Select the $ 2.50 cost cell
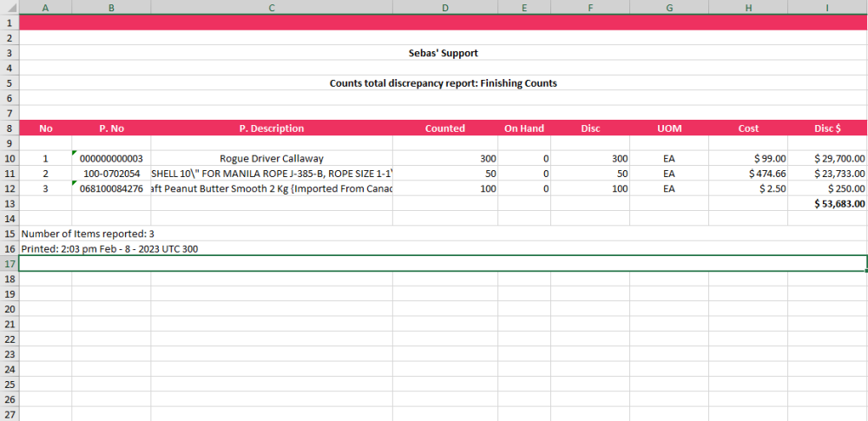This screenshot has width=868, height=421. pyautogui.click(x=748, y=188)
